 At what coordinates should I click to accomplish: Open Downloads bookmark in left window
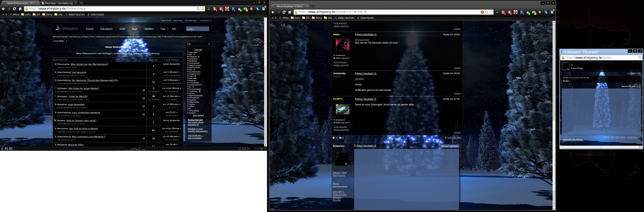pos(95,15)
